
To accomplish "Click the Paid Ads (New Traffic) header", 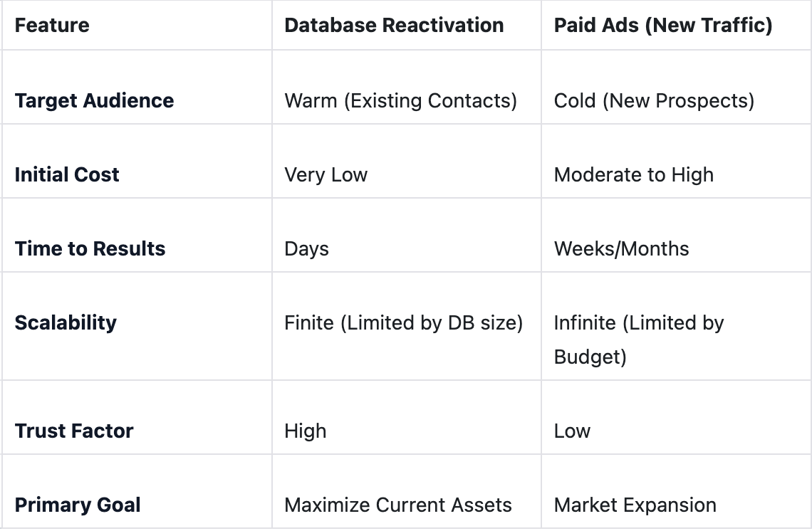I will [663, 26].
